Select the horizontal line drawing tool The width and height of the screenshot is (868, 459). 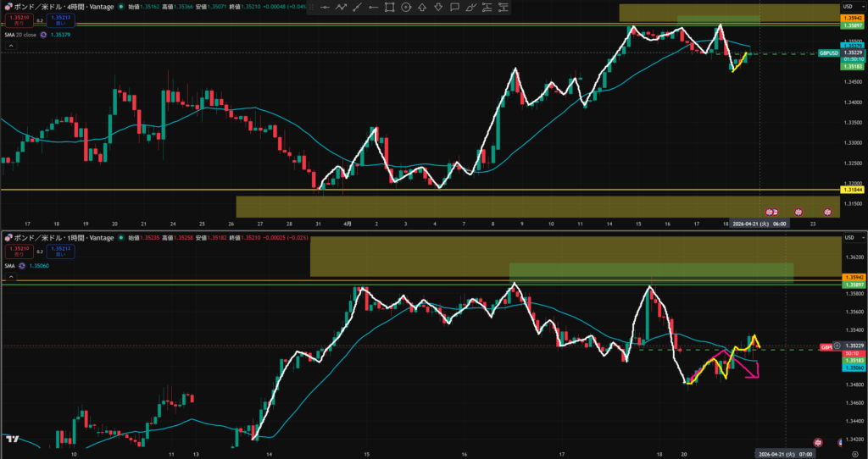pos(325,8)
